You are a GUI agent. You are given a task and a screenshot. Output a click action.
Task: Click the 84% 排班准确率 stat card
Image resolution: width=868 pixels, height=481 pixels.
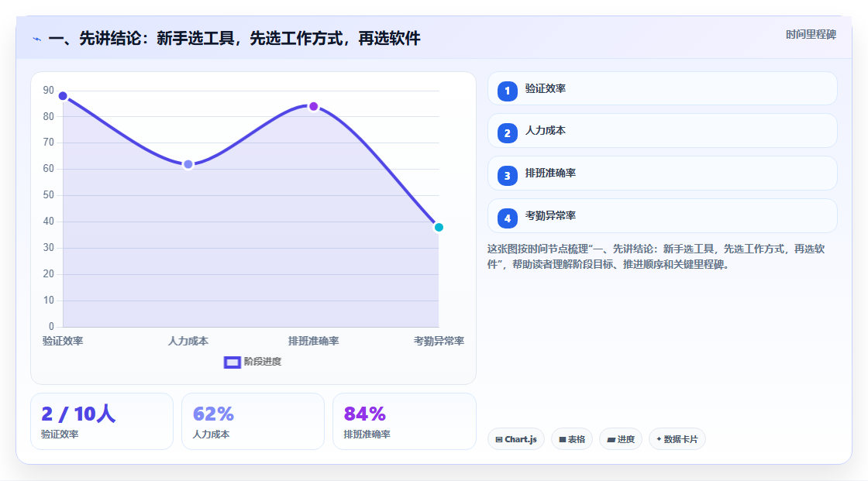click(x=404, y=421)
